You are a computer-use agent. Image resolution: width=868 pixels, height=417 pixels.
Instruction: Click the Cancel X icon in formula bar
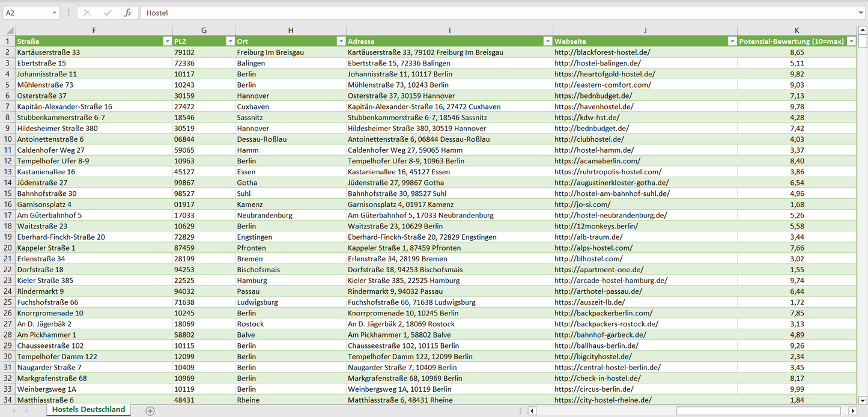point(87,13)
